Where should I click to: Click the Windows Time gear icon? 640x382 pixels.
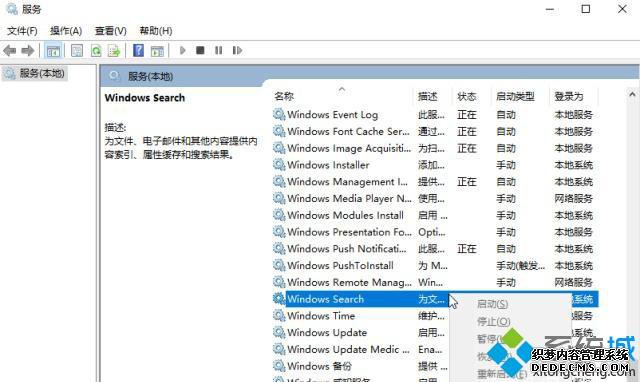[x=279, y=315]
